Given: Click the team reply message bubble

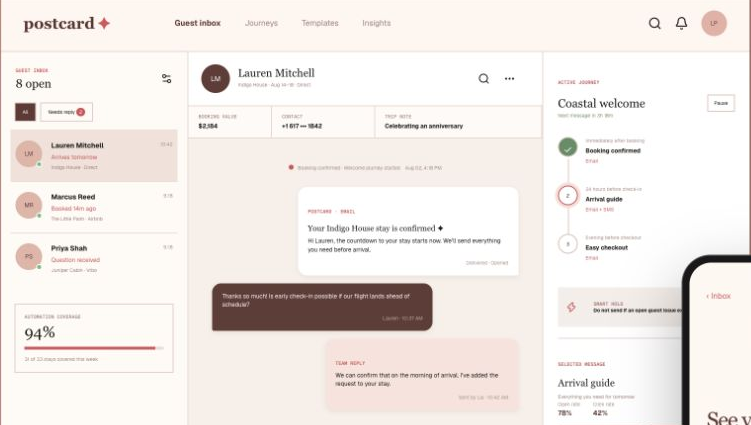Looking at the screenshot, I should pyautogui.click(x=422, y=375).
